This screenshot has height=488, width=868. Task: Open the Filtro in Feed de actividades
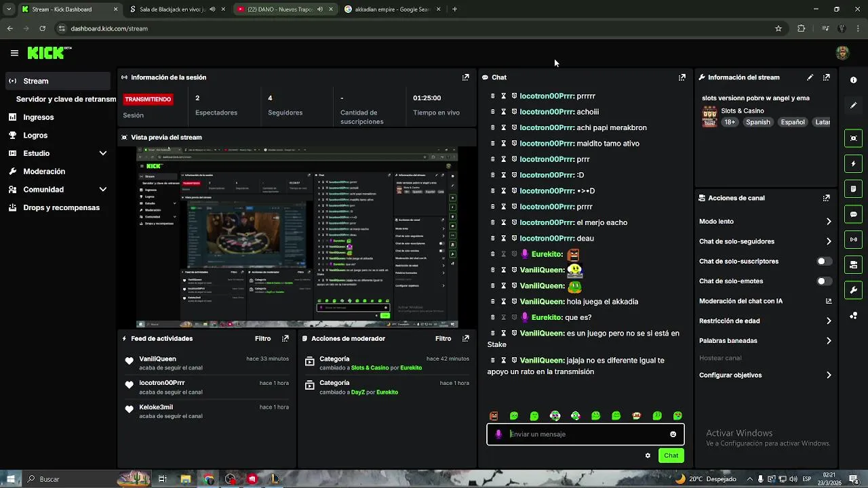(262, 338)
